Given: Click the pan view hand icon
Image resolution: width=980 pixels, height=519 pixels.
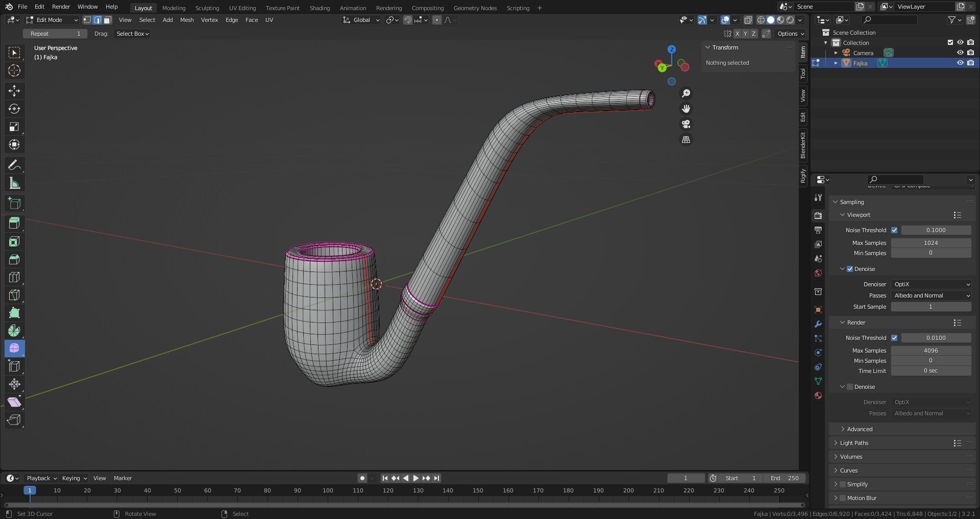Looking at the screenshot, I should [x=686, y=109].
